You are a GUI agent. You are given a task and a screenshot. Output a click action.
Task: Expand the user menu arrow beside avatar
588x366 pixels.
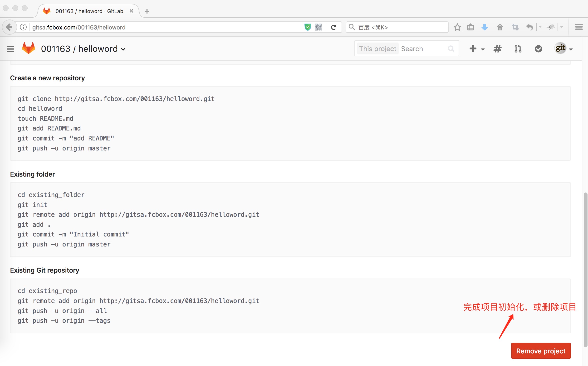(571, 49)
